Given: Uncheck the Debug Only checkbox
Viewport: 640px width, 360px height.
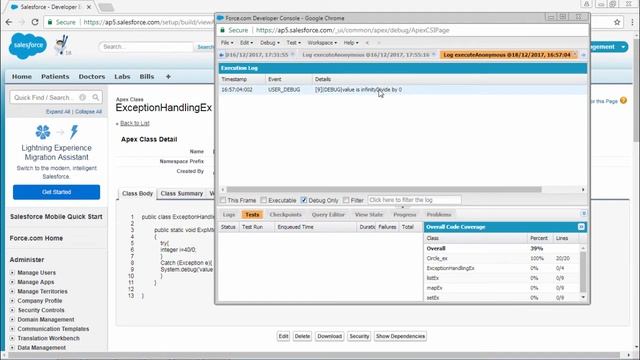Looking at the screenshot, I should 304,200.
